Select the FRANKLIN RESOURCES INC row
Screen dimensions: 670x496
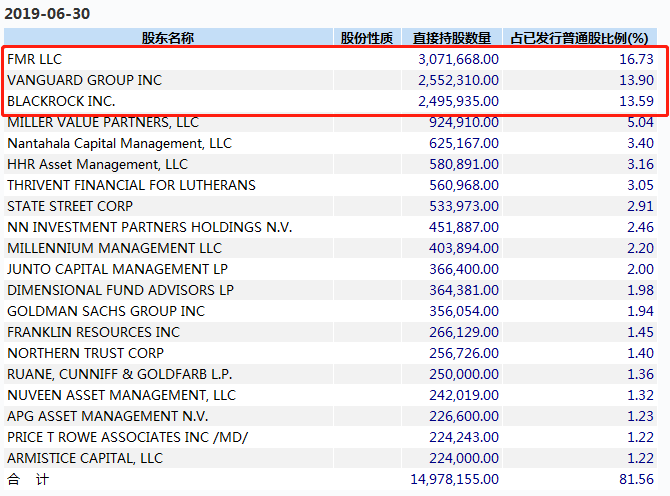93,332
